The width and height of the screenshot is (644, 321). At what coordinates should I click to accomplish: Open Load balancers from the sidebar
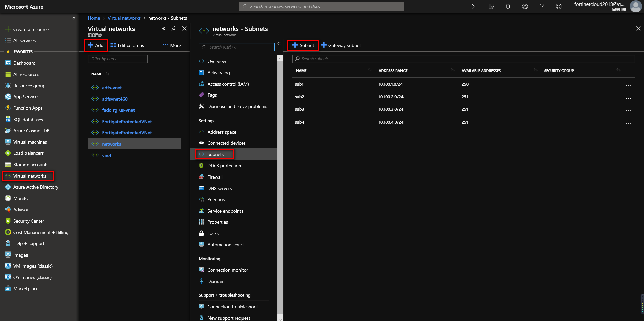[29, 153]
